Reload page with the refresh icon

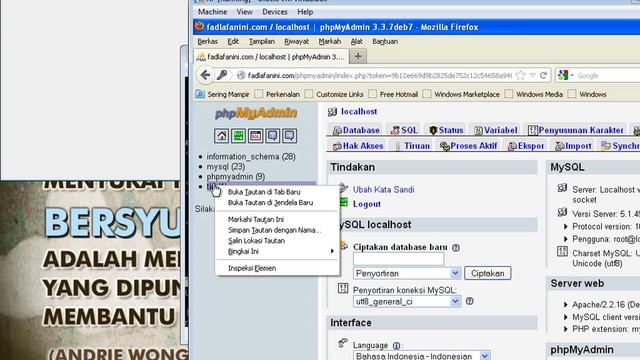pyautogui.click(x=543, y=75)
